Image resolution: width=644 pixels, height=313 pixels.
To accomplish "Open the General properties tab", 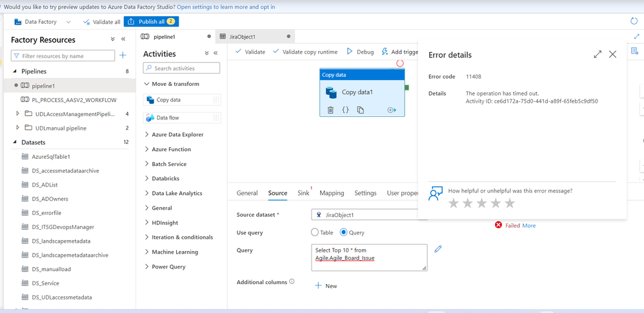I will coord(247,193).
